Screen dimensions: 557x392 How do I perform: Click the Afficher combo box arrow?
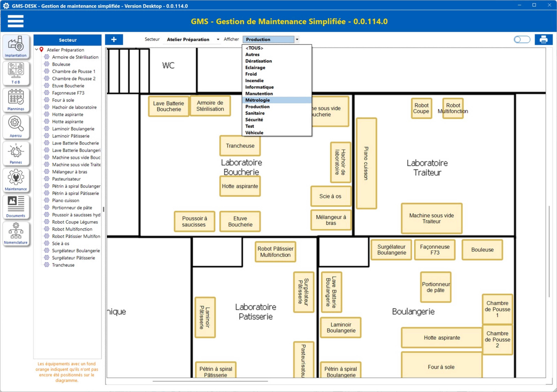[x=297, y=40]
